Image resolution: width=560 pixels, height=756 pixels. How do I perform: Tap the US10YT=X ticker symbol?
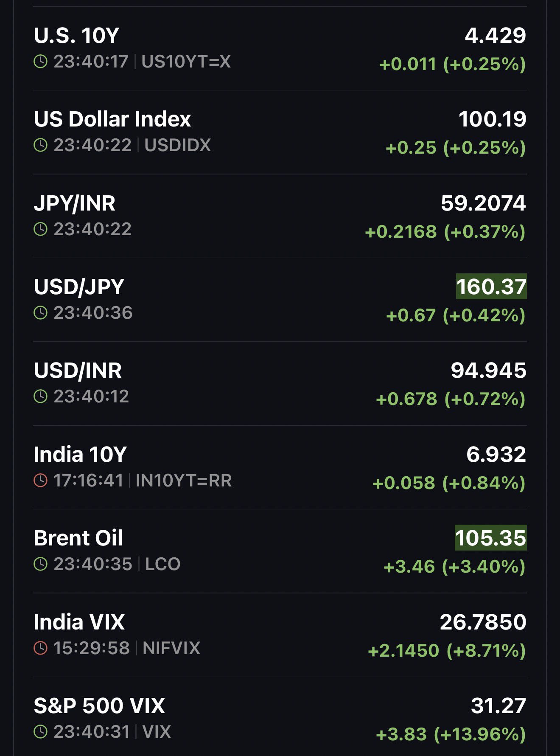(x=186, y=62)
